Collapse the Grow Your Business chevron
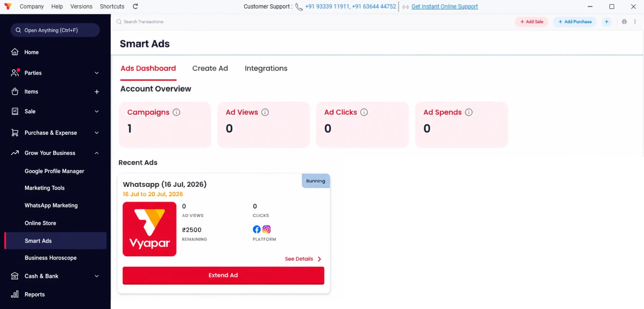Image resolution: width=644 pixels, height=309 pixels. (97, 153)
